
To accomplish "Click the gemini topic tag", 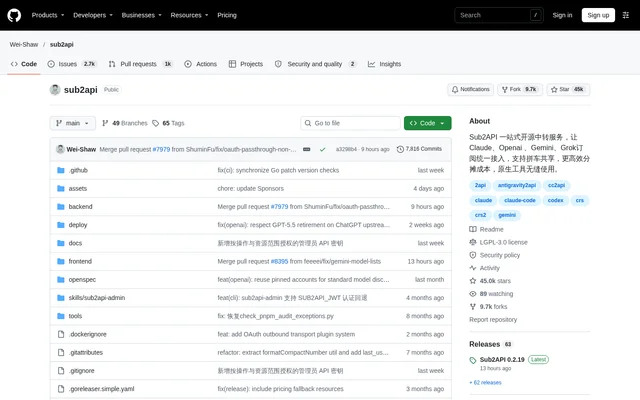I will coord(507,215).
